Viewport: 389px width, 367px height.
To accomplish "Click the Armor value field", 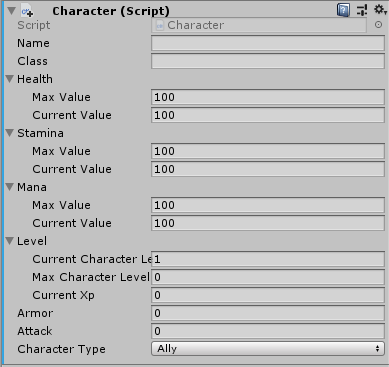I will click(x=268, y=313).
